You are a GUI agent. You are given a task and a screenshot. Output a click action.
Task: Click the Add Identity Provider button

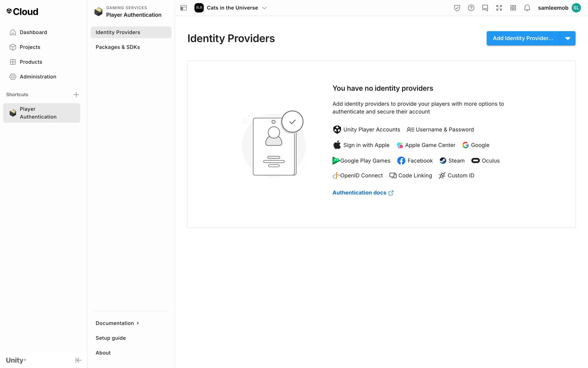coord(523,38)
